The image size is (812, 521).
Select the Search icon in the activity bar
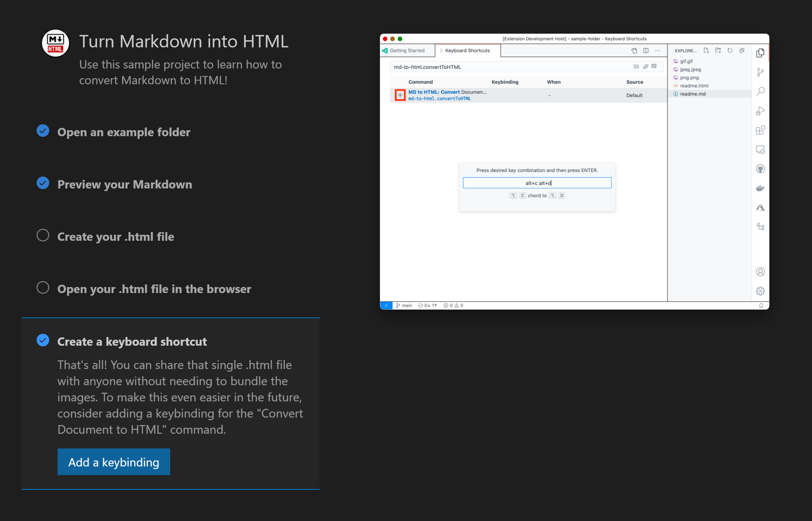point(760,91)
